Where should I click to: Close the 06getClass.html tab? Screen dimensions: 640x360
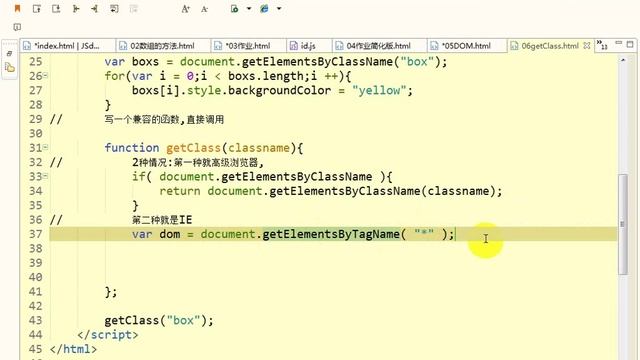coord(587,46)
